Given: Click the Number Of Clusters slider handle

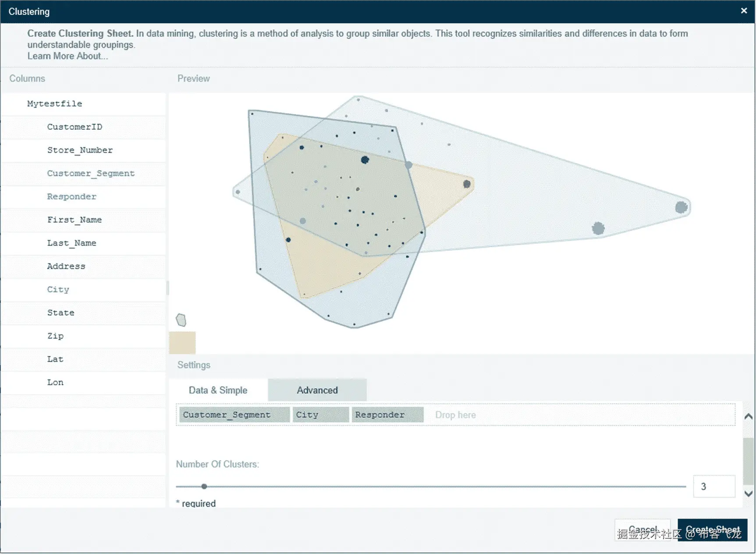Looking at the screenshot, I should click(x=204, y=487).
